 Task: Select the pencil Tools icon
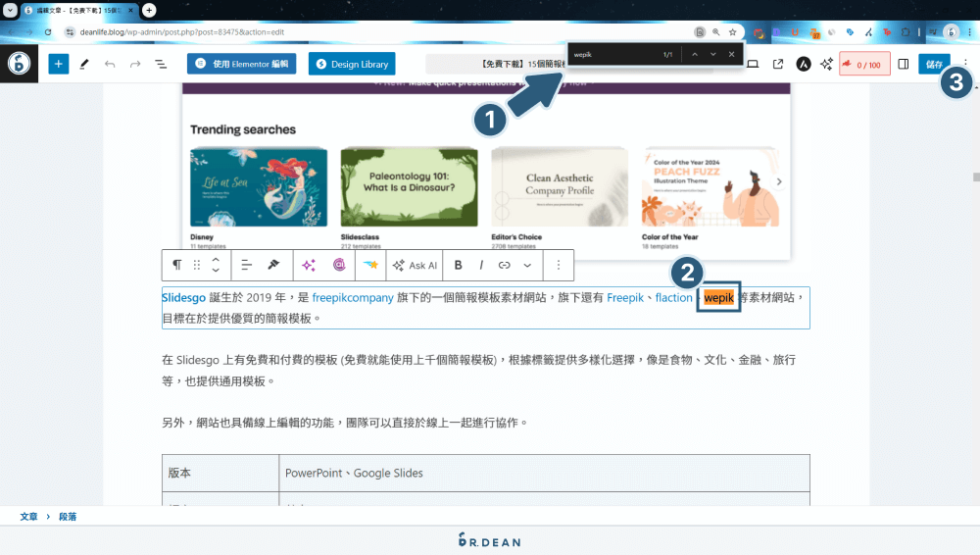83,64
